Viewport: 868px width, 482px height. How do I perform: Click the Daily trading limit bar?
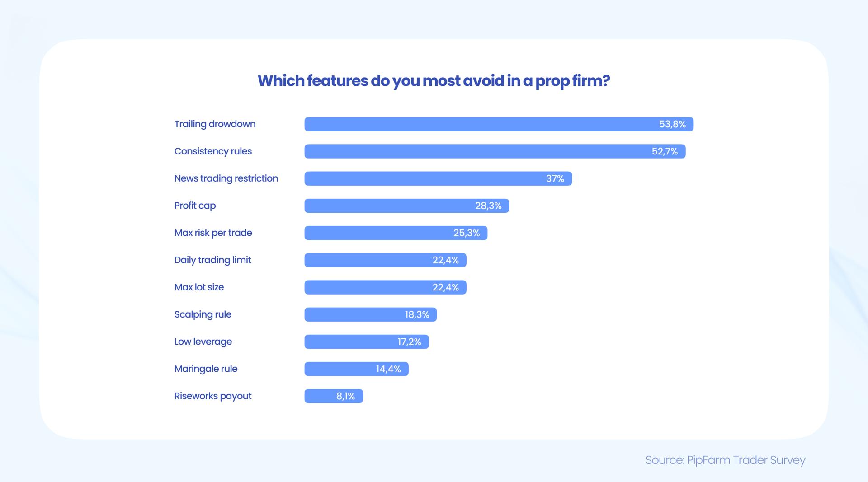coord(385,260)
